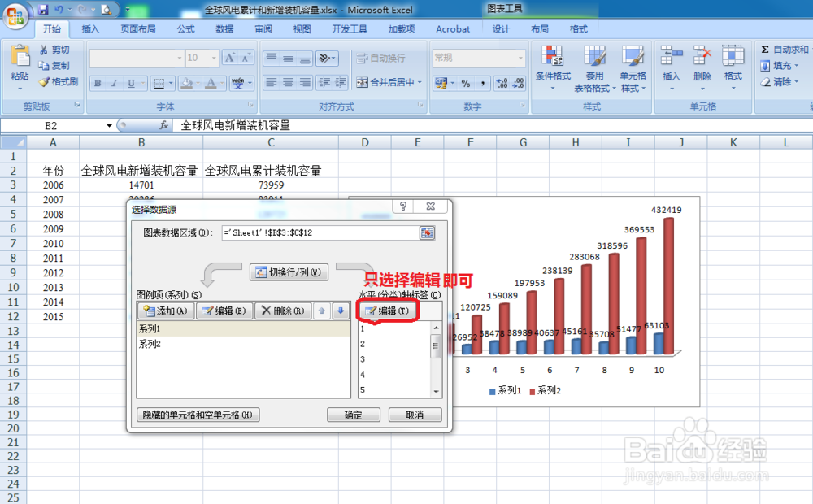Screen dimensions: 813x504
Task: Toggle bold formatting (B)
Action: pyautogui.click(x=98, y=83)
